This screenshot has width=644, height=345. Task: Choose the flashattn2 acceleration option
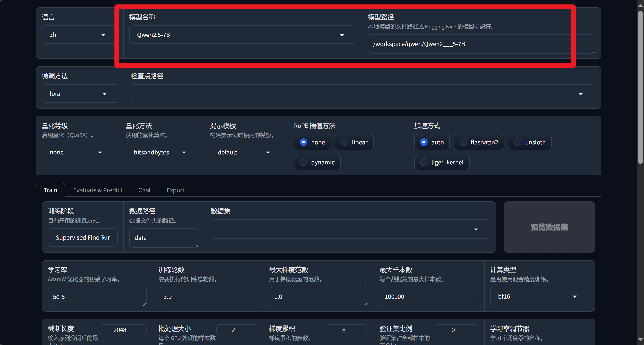point(463,142)
